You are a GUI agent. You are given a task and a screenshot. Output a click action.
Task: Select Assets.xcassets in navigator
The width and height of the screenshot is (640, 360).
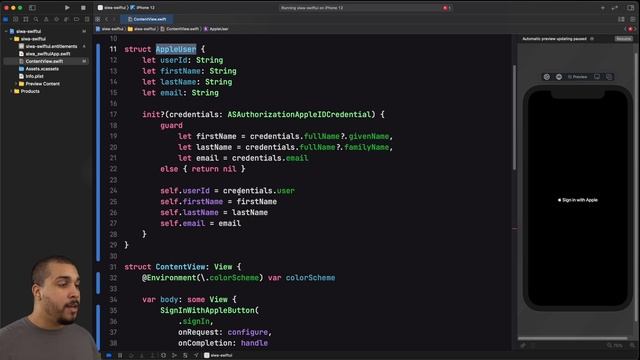[39, 69]
